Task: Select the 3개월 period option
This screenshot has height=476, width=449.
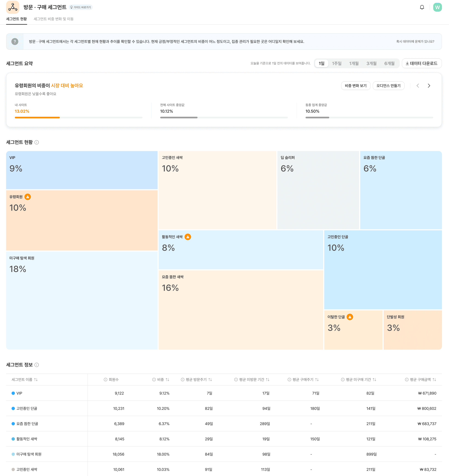Action: pyautogui.click(x=371, y=63)
